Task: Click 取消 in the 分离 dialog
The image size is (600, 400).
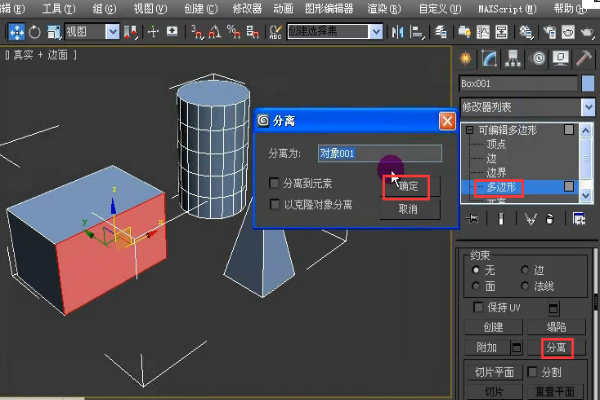Action: (x=409, y=209)
